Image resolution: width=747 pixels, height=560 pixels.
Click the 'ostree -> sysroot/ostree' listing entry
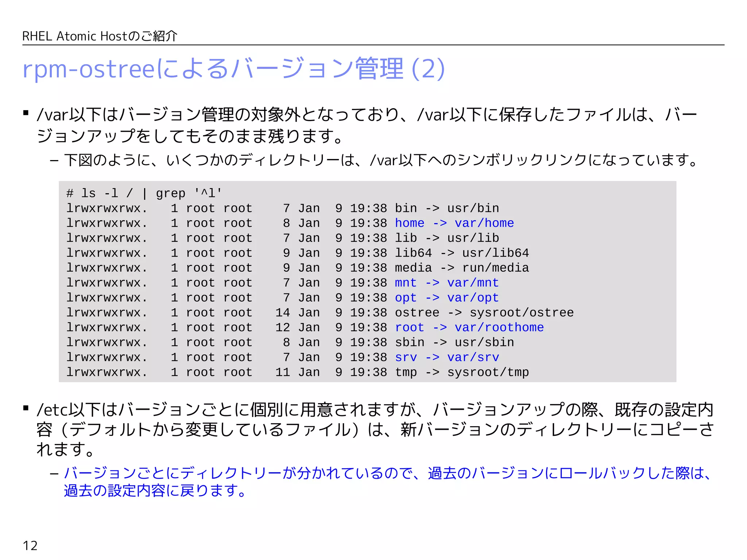pyautogui.click(x=484, y=313)
